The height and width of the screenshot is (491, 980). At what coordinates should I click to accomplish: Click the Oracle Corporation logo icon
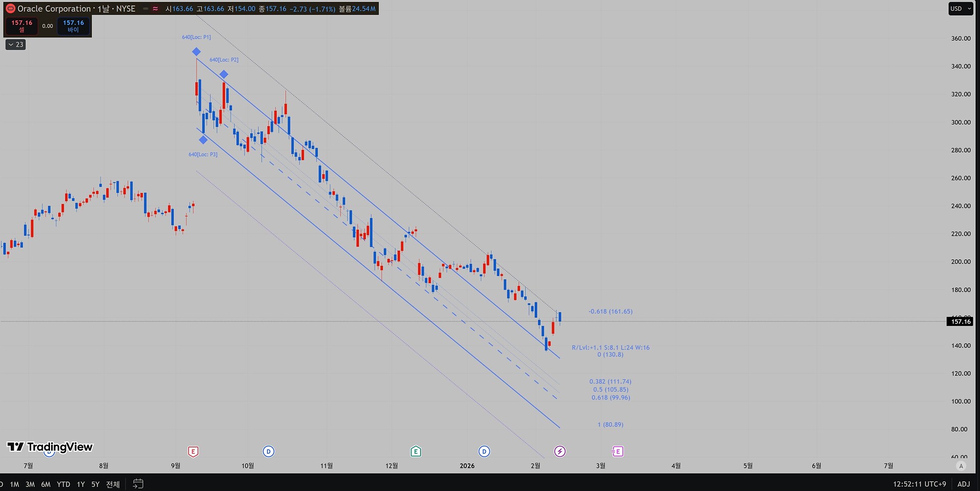[10, 9]
